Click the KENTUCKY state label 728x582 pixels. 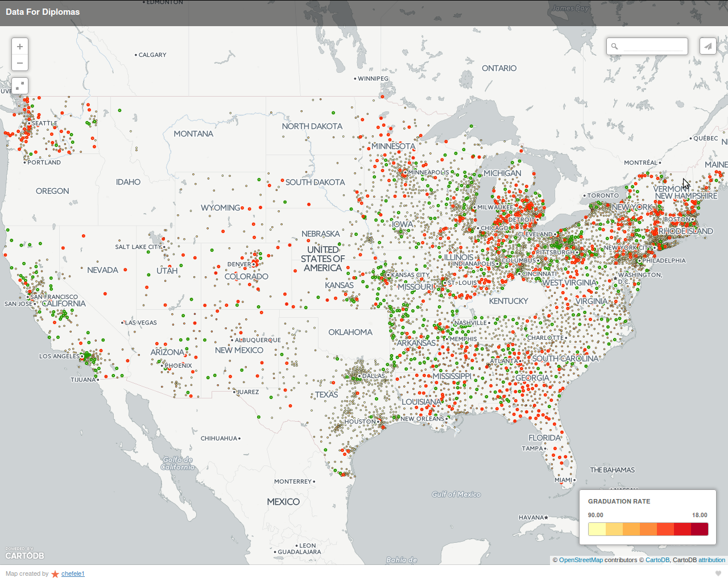tap(508, 301)
